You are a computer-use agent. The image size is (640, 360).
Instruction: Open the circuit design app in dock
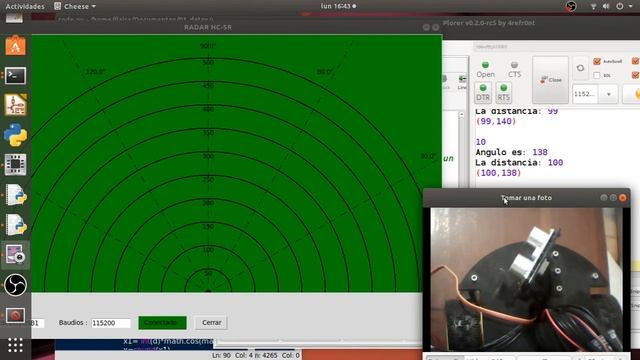click(16, 105)
